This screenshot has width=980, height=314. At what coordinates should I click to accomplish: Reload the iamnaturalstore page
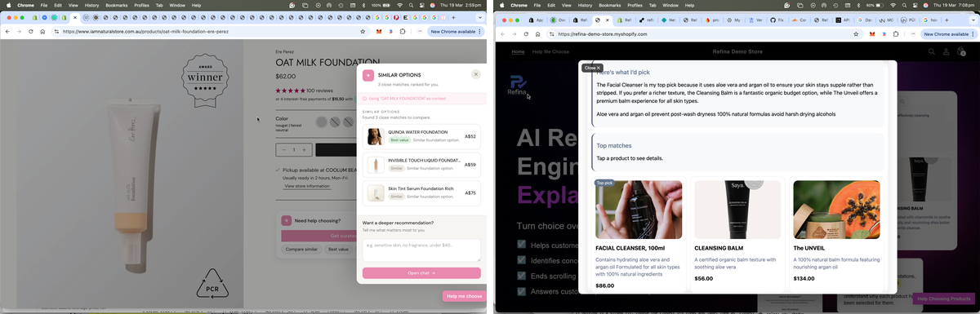point(31,32)
